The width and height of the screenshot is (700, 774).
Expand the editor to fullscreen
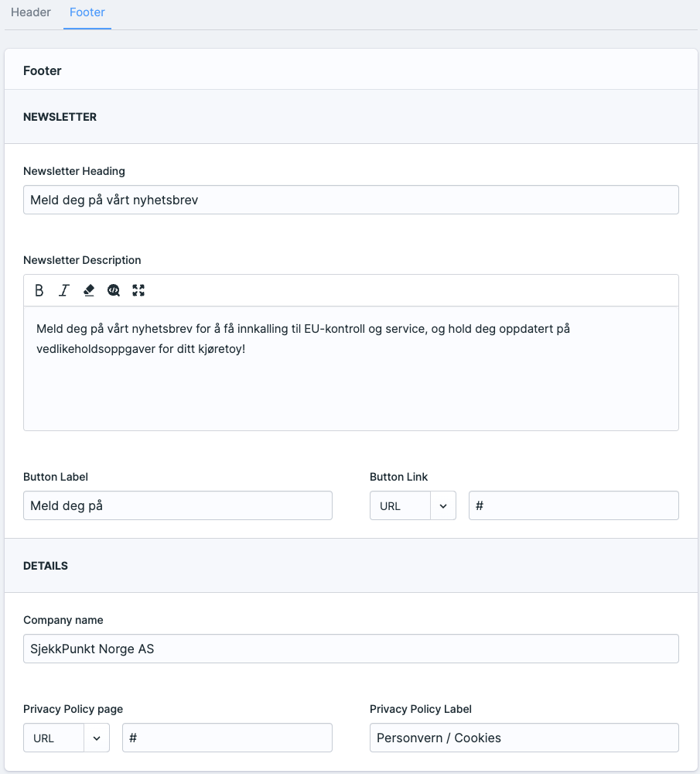point(138,290)
